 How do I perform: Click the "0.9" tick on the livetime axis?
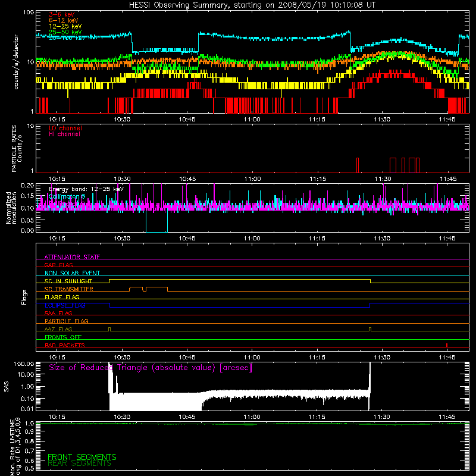tap(30, 431)
